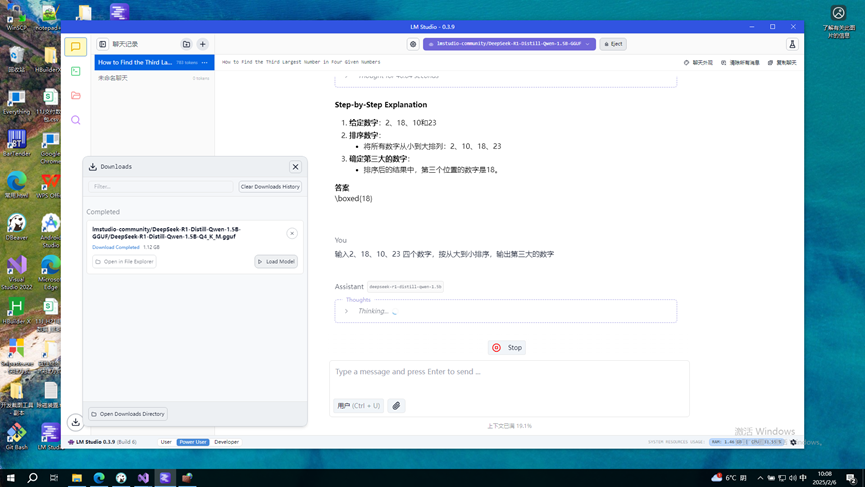Screen dimensions: 865x487
Task: Select Developer mode
Action: point(226,442)
